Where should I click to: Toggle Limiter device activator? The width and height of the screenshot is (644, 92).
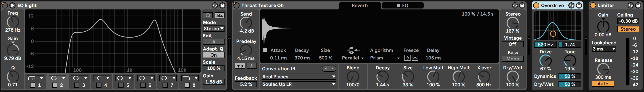593,5
